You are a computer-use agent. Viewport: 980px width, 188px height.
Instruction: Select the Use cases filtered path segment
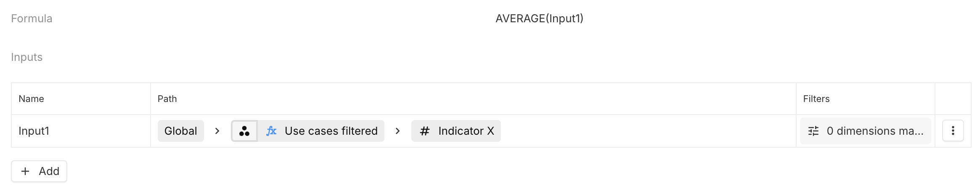click(x=331, y=131)
